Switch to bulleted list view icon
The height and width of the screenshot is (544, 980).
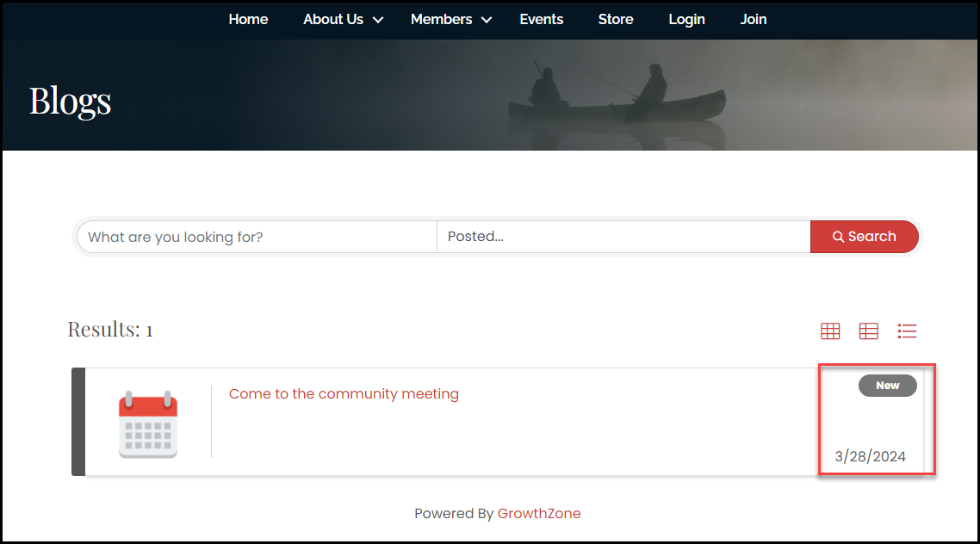pos(907,331)
